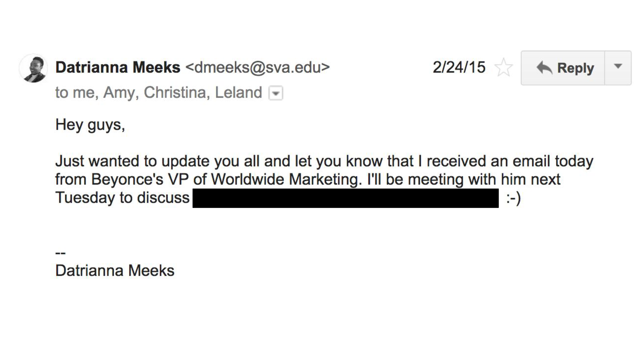Screen dimensions: 644x362
Task: Click the 2/24/15 message date
Action: (x=459, y=68)
